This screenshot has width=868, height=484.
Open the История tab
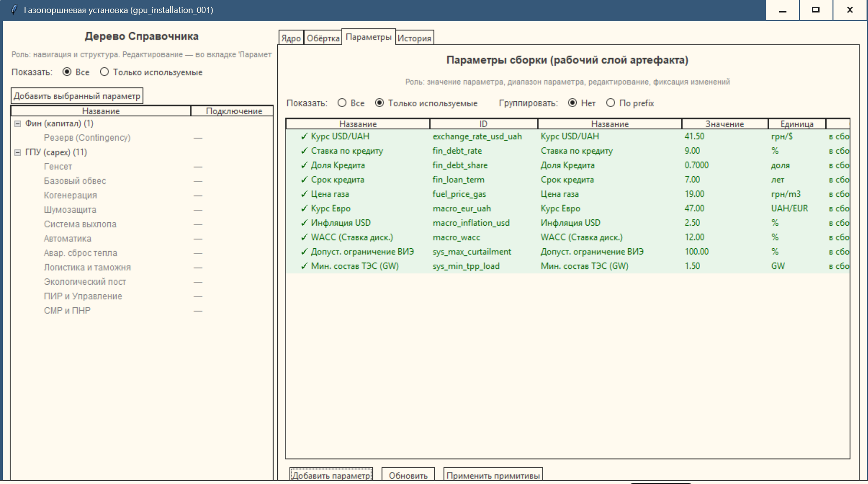(x=414, y=38)
